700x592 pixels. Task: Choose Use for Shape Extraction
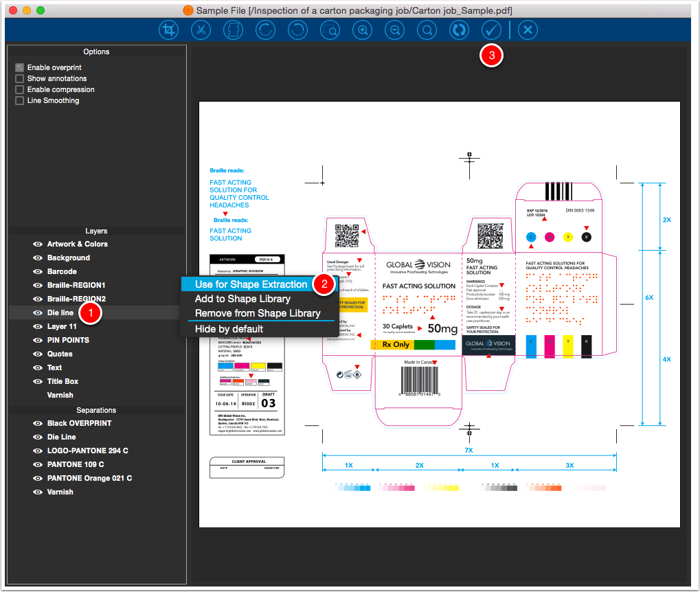(251, 284)
